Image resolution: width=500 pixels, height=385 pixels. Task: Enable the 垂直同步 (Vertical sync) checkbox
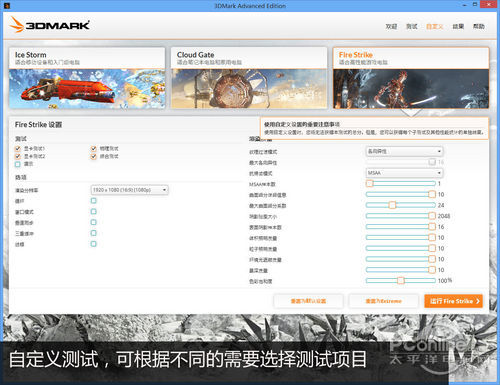click(94, 222)
